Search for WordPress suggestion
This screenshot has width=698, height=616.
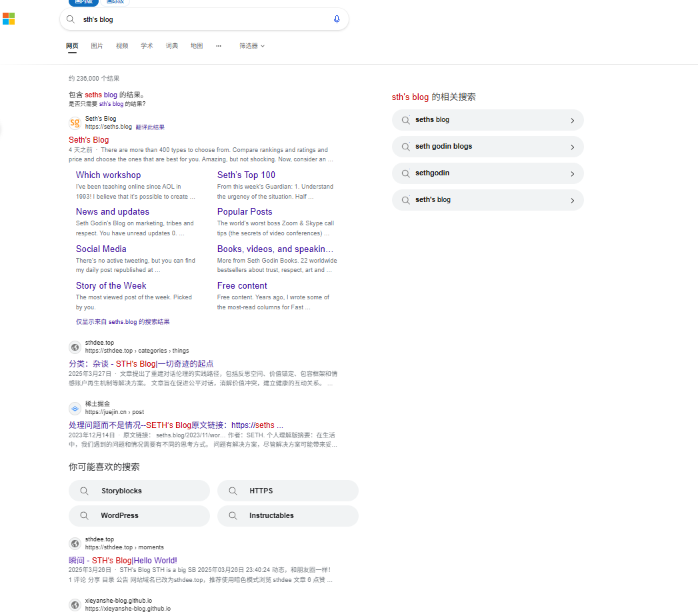point(139,516)
